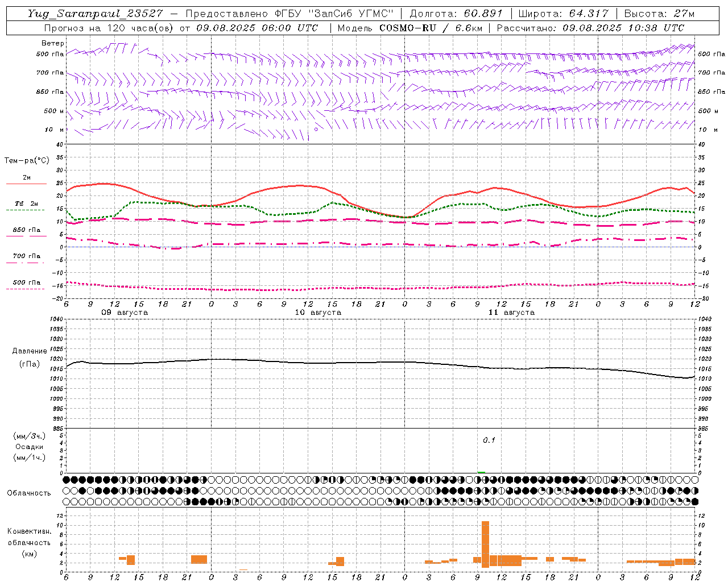
Task: Click the (гПа) unit under Давление
Action: (x=30, y=364)
